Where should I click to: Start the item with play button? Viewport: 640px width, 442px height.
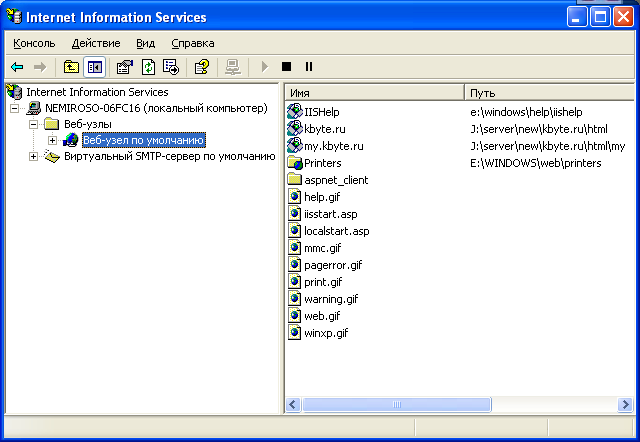(264, 67)
